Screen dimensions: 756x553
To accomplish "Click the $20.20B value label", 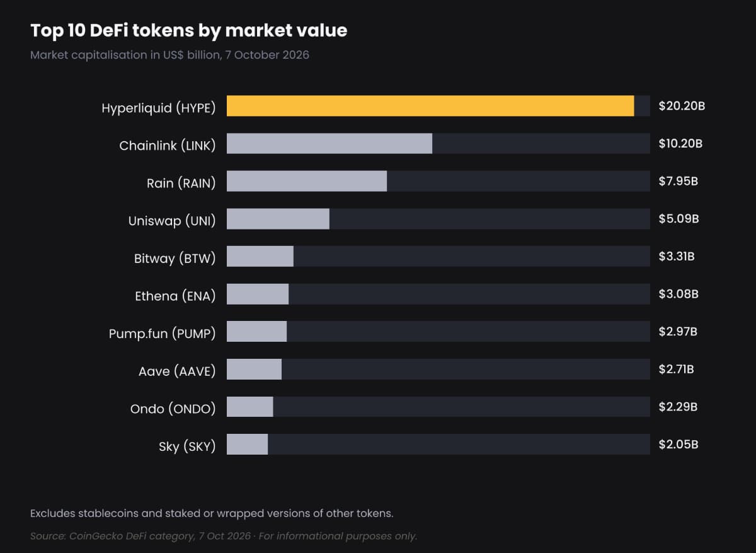I will [x=682, y=106].
